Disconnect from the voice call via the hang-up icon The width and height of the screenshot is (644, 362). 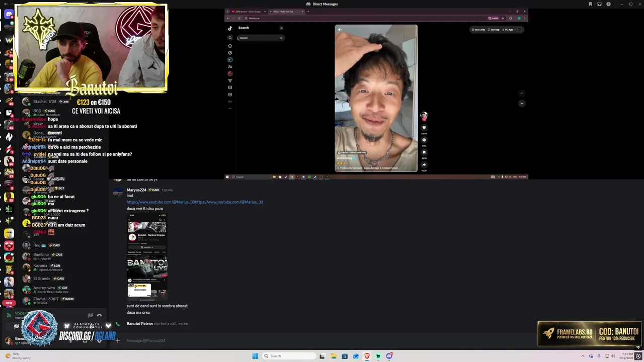click(99, 315)
